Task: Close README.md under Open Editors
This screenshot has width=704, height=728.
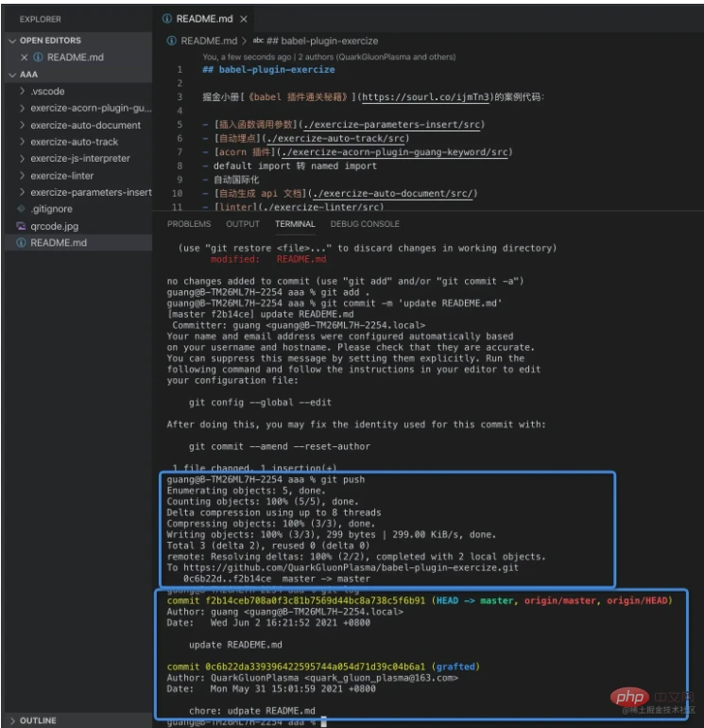Action: pyautogui.click(x=25, y=57)
